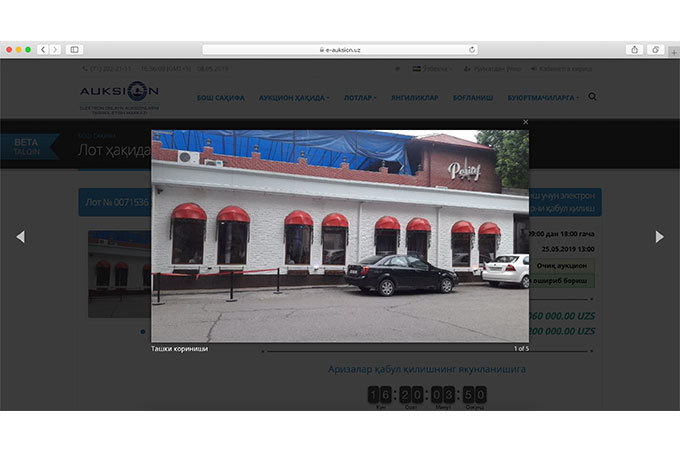Click the Очиқ аукцион label
680x453 pixels.
tap(562, 265)
